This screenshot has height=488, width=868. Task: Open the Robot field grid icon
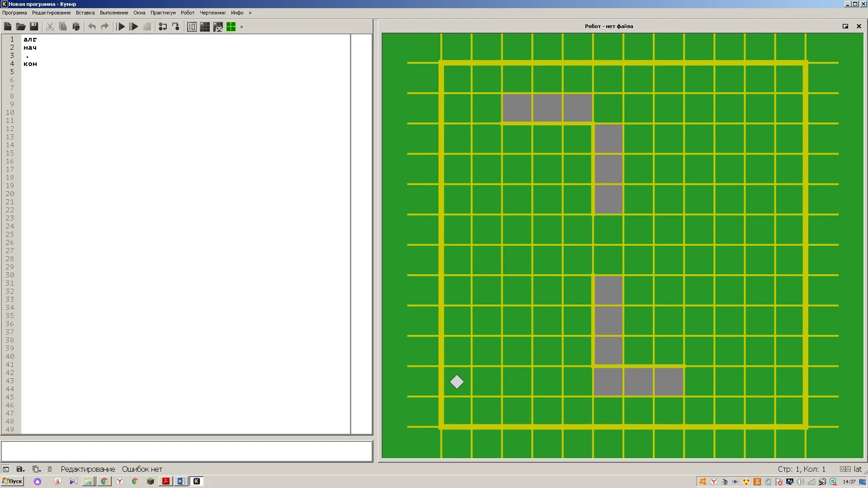click(205, 27)
